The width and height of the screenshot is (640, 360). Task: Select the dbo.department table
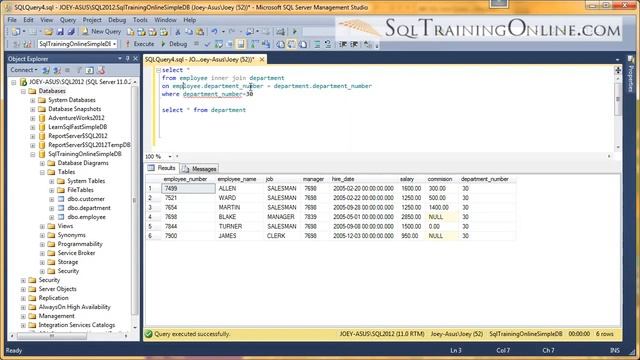(89, 208)
